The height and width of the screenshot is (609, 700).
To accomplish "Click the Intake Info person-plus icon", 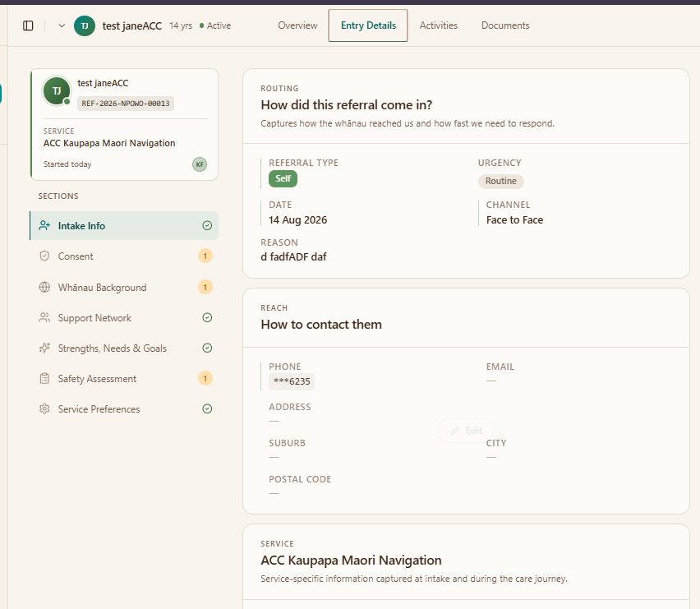I will [x=44, y=225].
